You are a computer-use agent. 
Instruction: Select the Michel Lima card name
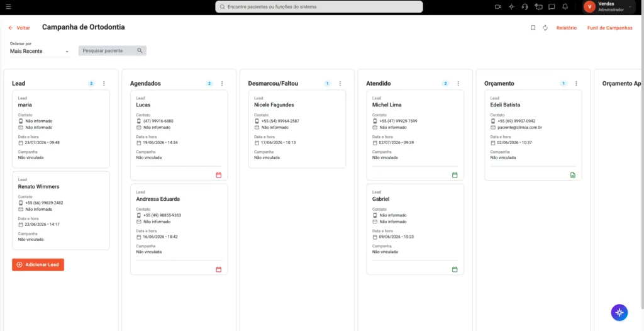point(387,105)
